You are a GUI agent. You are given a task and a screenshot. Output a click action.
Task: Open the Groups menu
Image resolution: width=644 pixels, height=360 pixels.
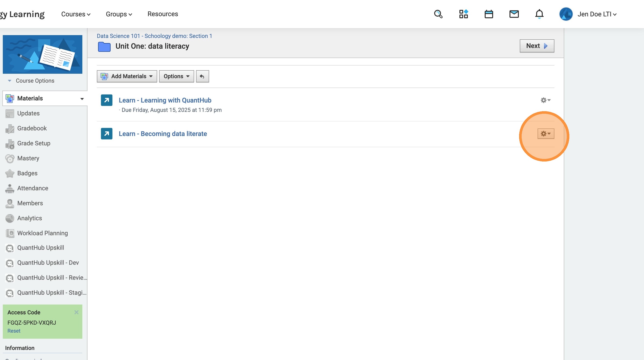pyautogui.click(x=119, y=14)
